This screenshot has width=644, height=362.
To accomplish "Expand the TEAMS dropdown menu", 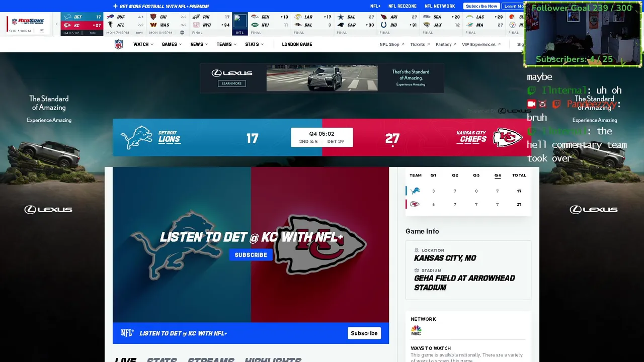I will [227, 44].
